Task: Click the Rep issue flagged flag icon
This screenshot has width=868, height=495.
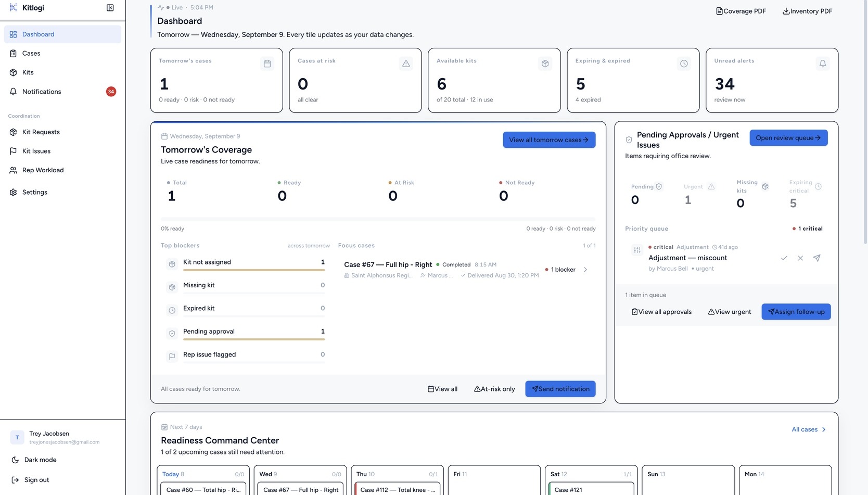Action: tap(172, 357)
